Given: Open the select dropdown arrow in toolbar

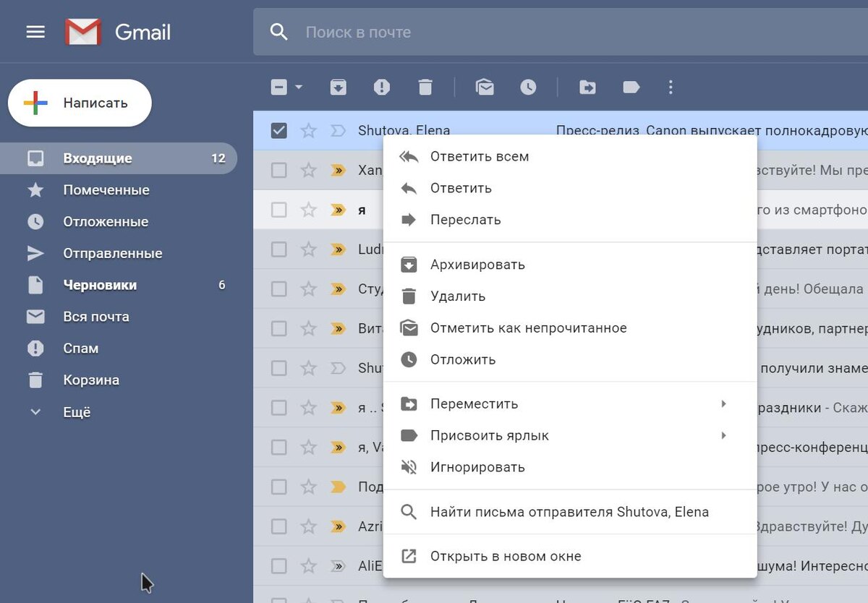Looking at the screenshot, I should (x=298, y=87).
